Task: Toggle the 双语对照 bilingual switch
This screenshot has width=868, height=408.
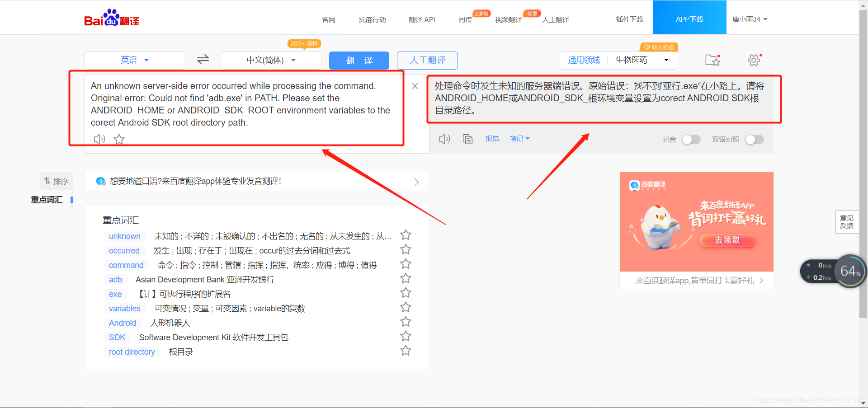Action: pyautogui.click(x=754, y=140)
